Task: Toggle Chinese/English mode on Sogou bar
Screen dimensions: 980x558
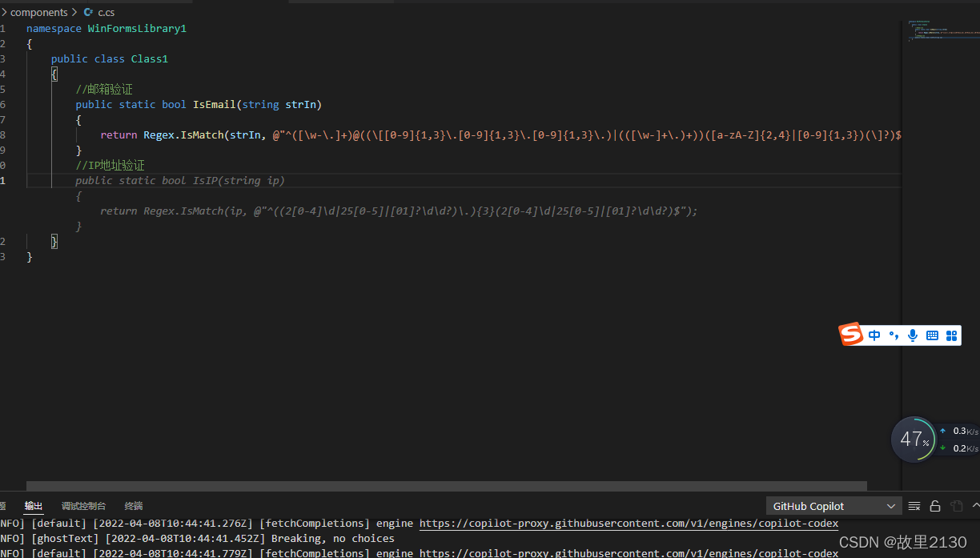Action: point(874,335)
